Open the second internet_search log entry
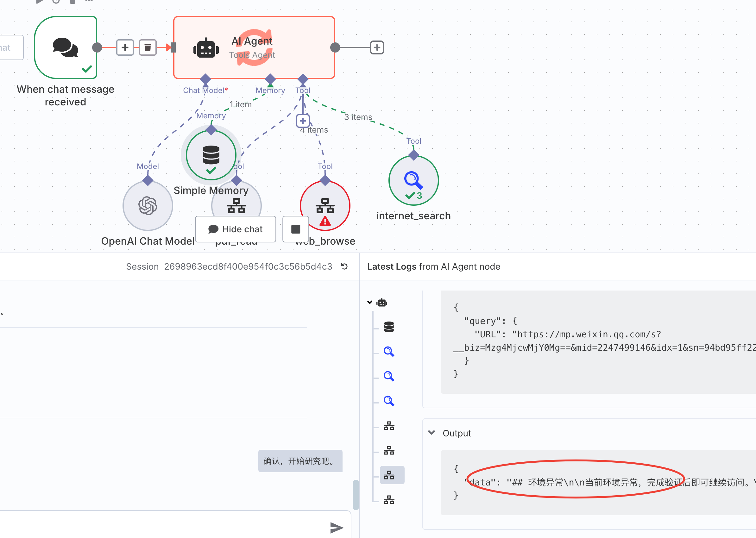The image size is (756, 538). [389, 376]
